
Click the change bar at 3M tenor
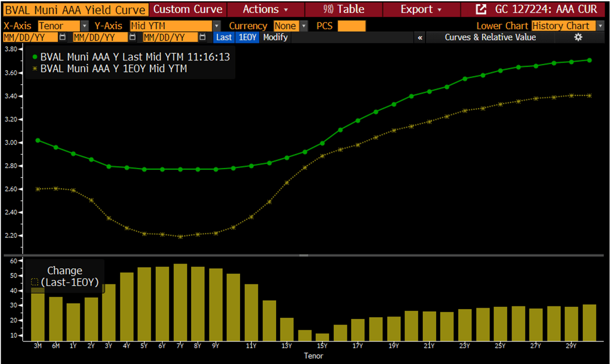(x=38, y=314)
